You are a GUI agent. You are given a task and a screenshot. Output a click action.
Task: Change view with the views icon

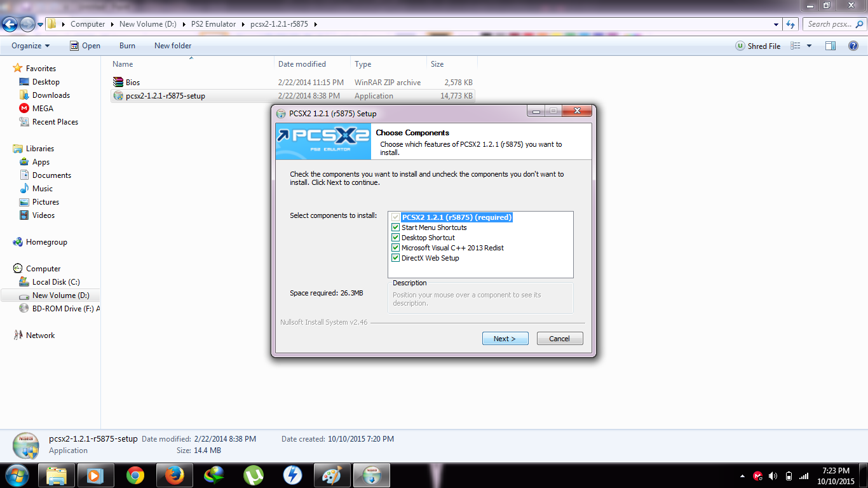(x=795, y=46)
